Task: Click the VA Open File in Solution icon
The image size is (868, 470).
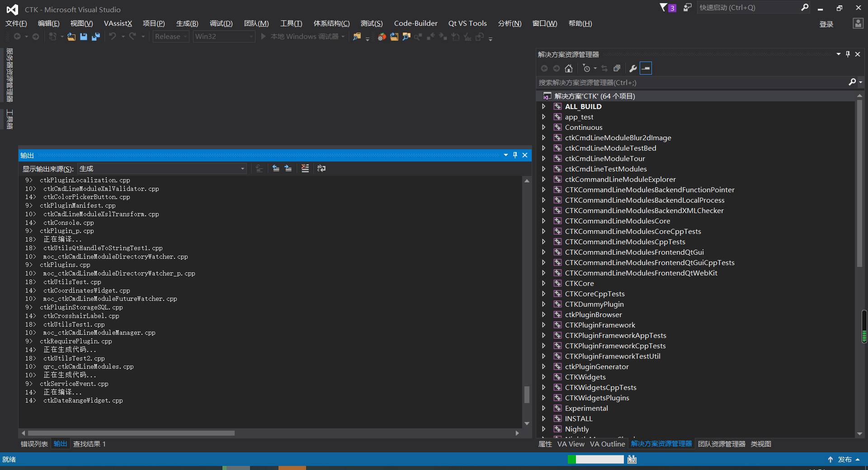Action: pyautogui.click(x=394, y=37)
